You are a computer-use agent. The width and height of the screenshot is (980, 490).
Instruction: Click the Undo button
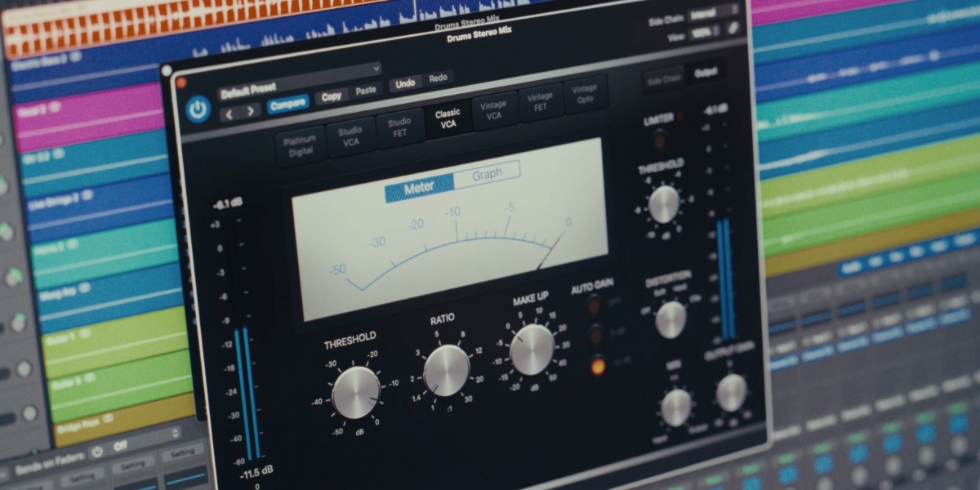(x=404, y=82)
